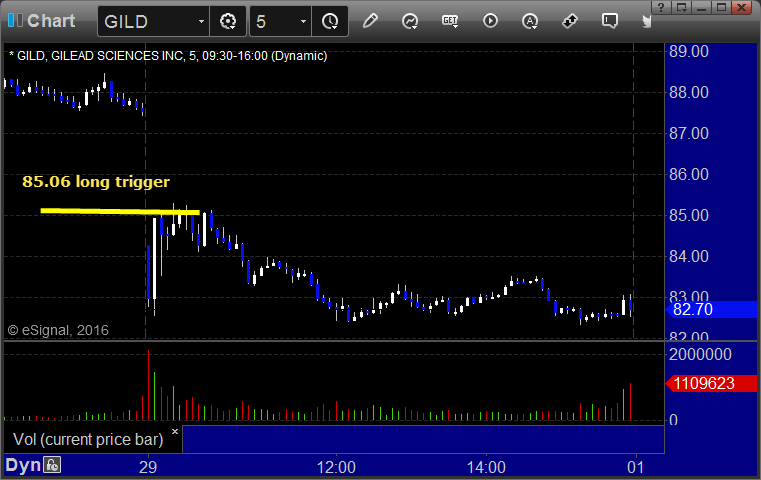
Task: Expand the GILD symbol dropdown arrow
Action: click(201, 21)
